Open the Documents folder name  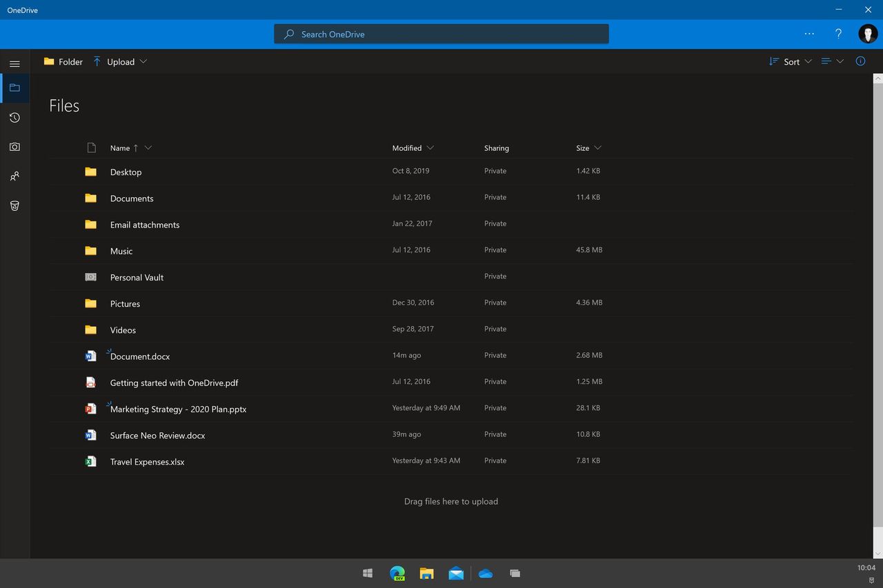point(132,199)
